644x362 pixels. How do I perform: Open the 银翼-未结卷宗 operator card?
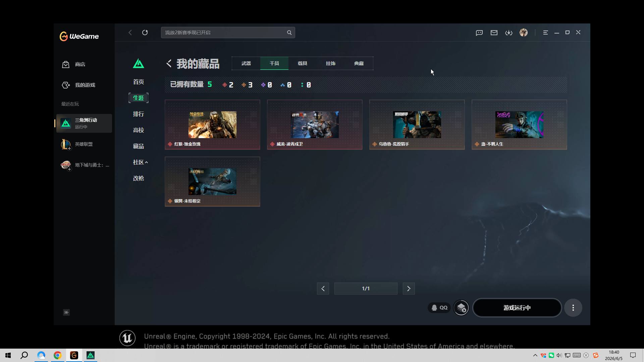tap(212, 182)
